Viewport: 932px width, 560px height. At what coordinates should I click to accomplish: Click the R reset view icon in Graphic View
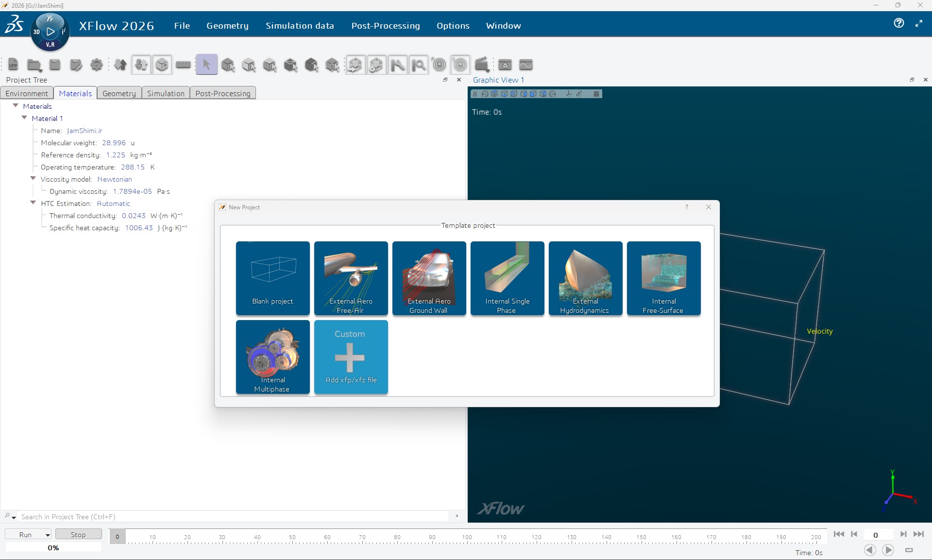[475, 94]
